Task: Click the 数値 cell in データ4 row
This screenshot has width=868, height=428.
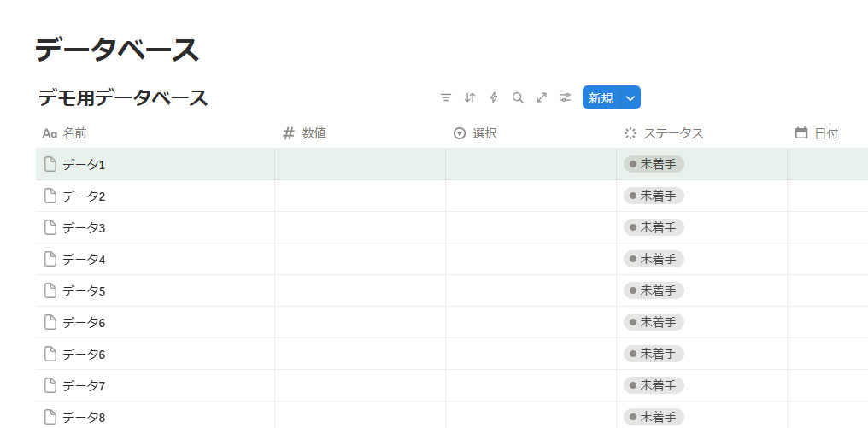Action: tap(360, 259)
